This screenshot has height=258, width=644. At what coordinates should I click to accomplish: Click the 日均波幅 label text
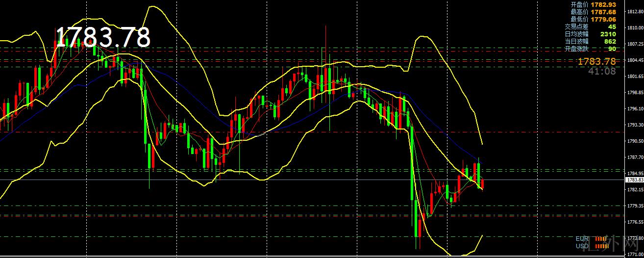coord(576,34)
